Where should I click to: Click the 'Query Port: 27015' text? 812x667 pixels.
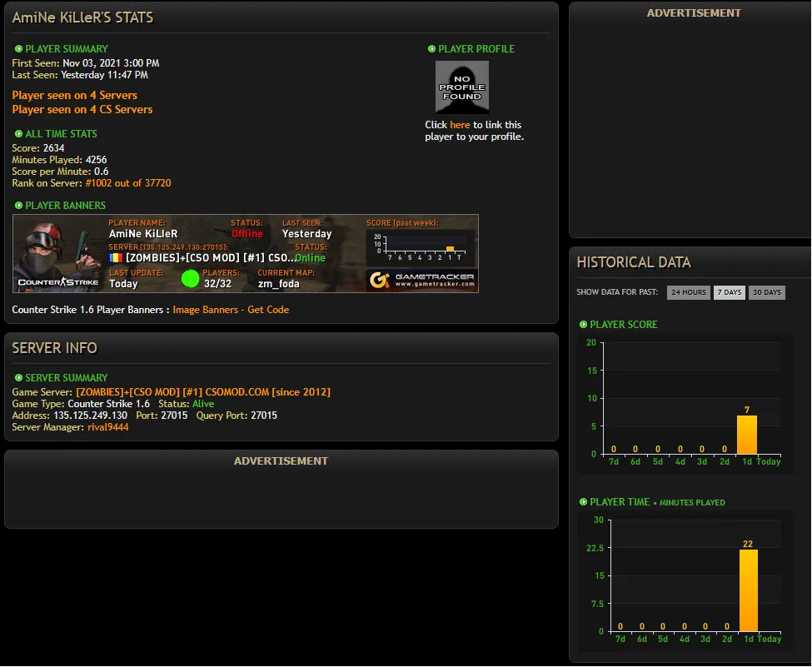click(237, 416)
